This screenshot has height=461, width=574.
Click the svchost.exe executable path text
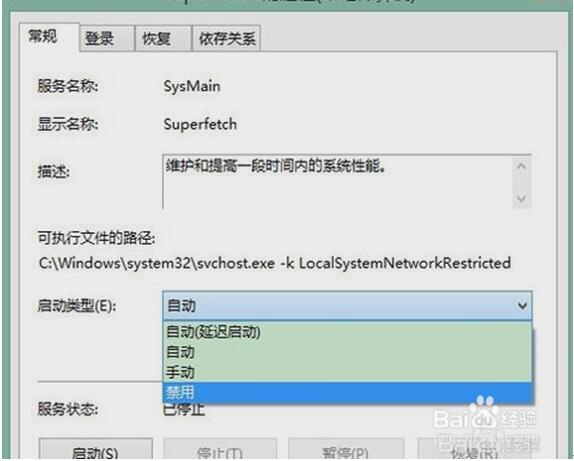(x=275, y=263)
